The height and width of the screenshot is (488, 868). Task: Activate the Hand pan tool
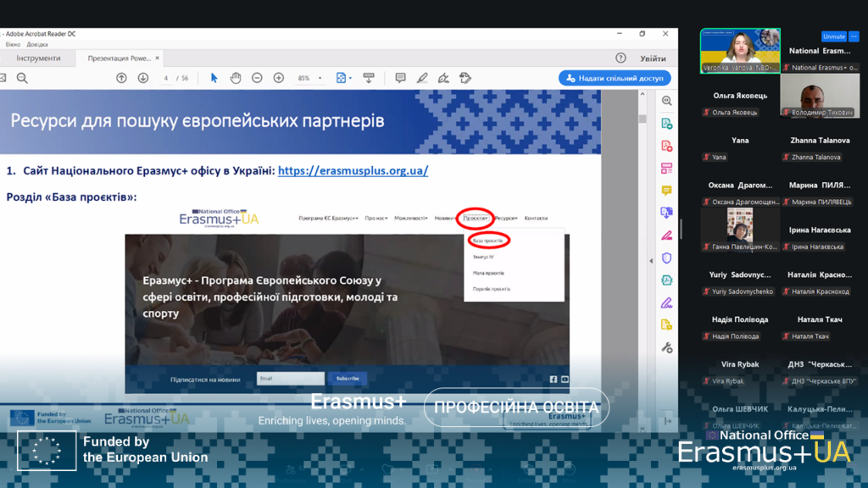point(236,78)
